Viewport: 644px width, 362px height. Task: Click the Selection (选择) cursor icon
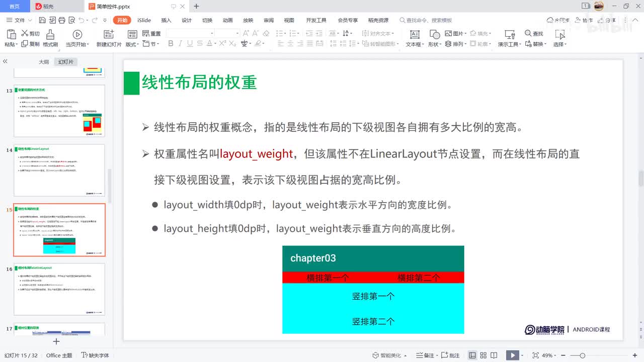tap(560, 34)
